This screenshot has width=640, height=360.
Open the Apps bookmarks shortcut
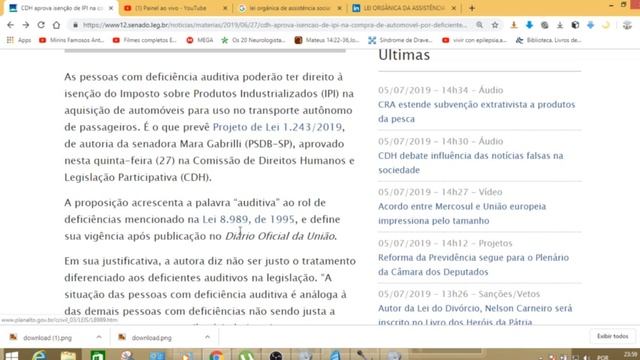pyautogui.click(x=19, y=40)
